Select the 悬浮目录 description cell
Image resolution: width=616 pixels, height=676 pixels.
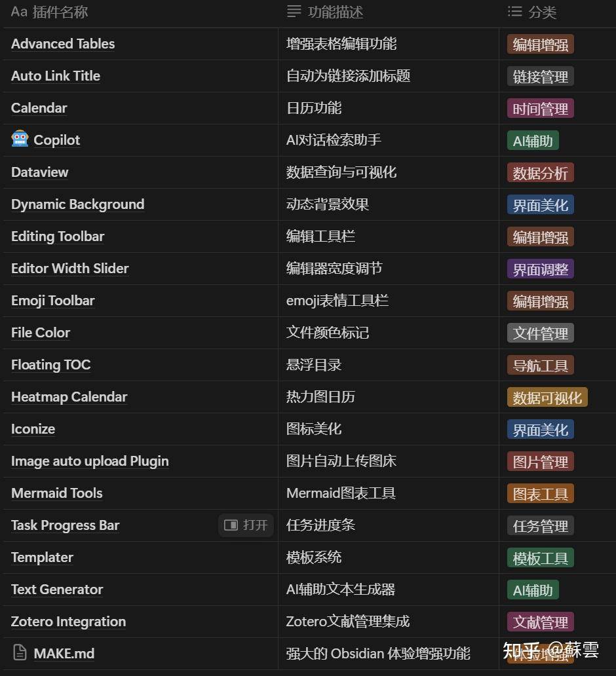pyautogui.click(x=388, y=365)
